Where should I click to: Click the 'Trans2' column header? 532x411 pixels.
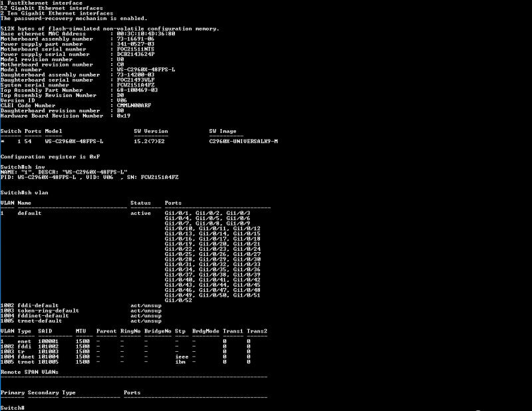coord(257,331)
